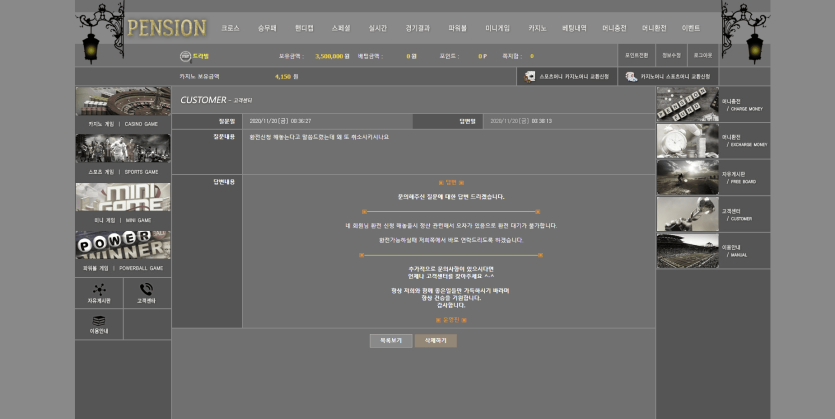Open the 경기결과 menu item
The image size is (835, 419).
coord(418,28)
